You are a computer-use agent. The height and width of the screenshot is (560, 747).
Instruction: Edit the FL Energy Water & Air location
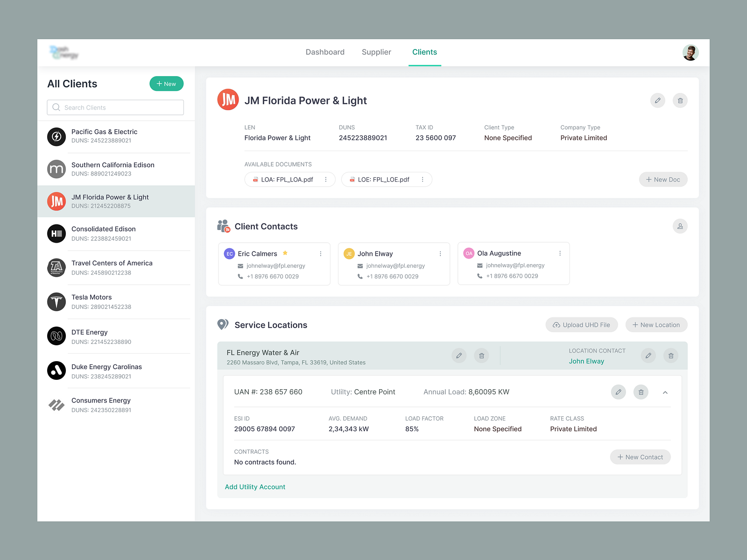(459, 355)
